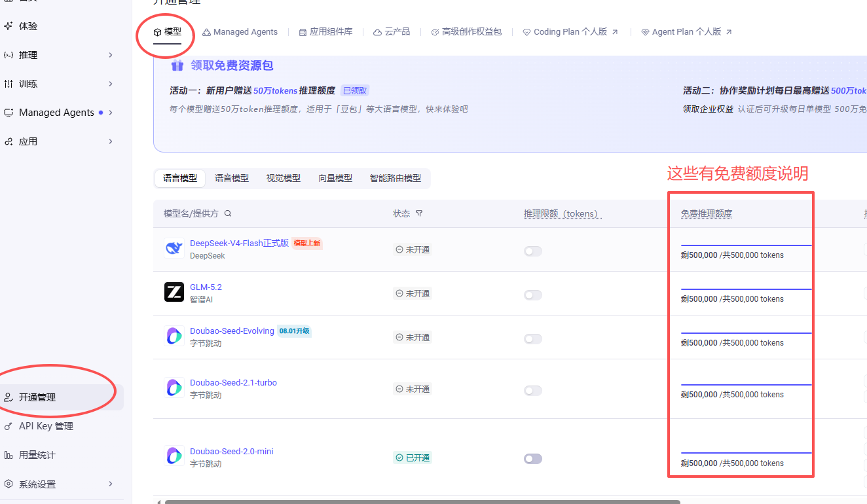Select the 语言模型 category tab
The height and width of the screenshot is (504, 867).
pyautogui.click(x=180, y=178)
